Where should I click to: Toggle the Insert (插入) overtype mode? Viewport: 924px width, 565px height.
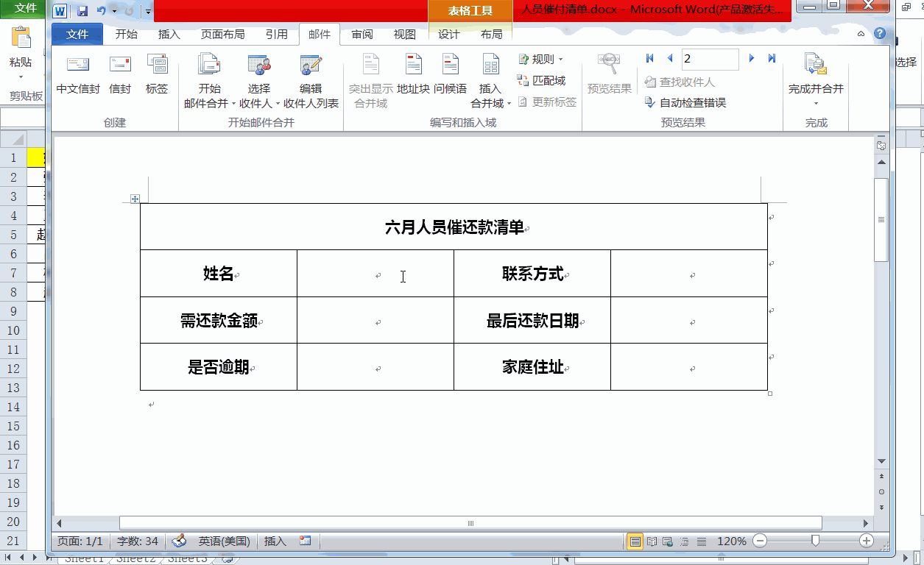tap(275, 541)
